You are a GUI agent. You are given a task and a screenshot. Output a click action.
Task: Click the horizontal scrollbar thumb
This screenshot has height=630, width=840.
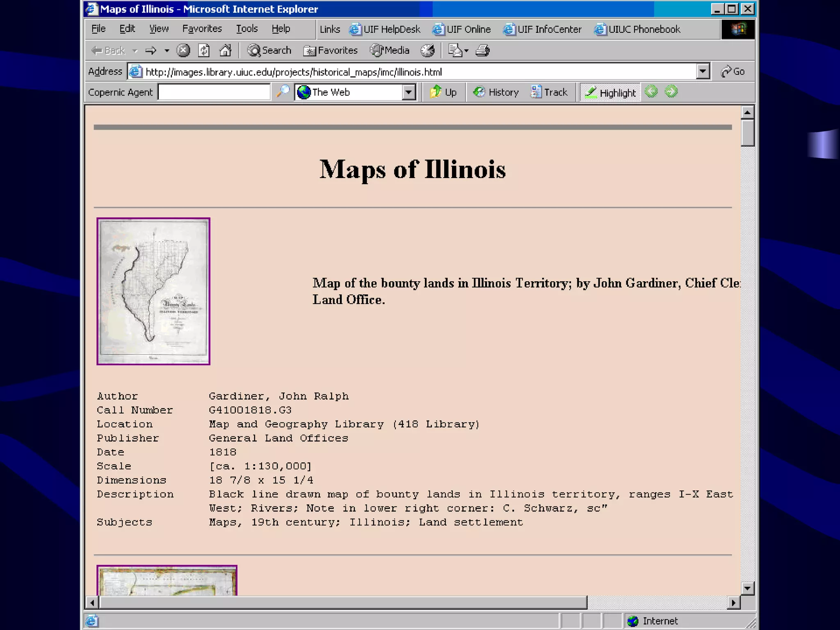pyautogui.click(x=344, y=603)
